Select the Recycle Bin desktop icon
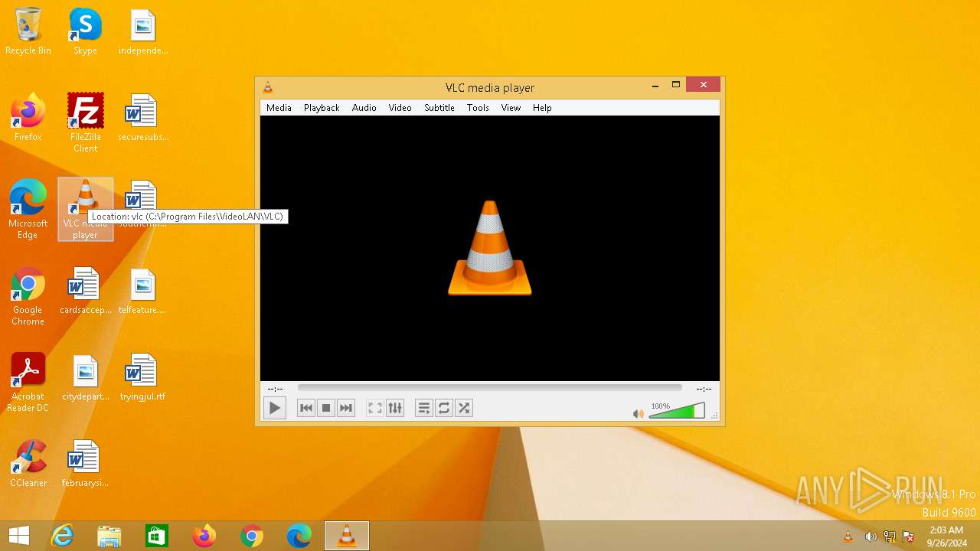The height and width of the screenshot is (551, 980). click(28, 32)
